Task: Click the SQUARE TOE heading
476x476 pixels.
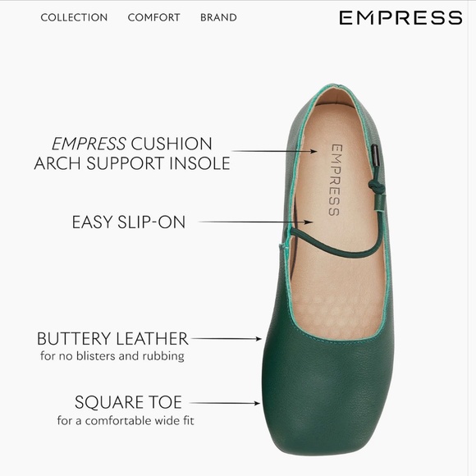Action: (128, 402)
